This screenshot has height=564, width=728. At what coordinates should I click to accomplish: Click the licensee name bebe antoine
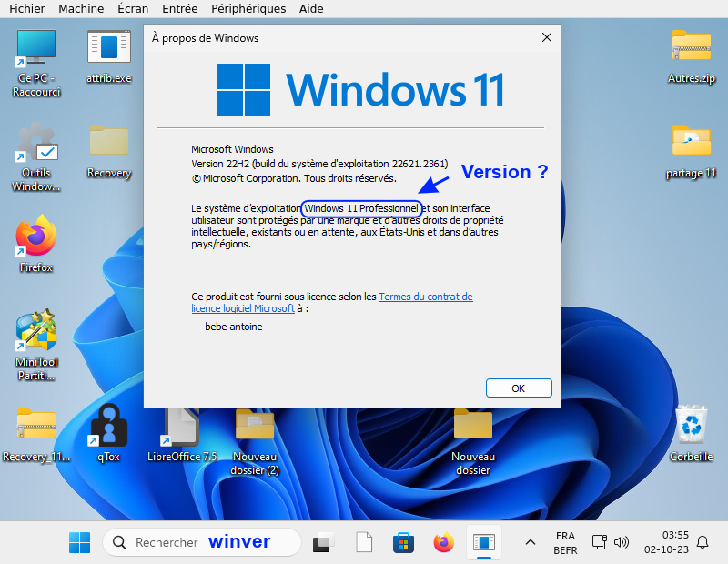point(234,327)
